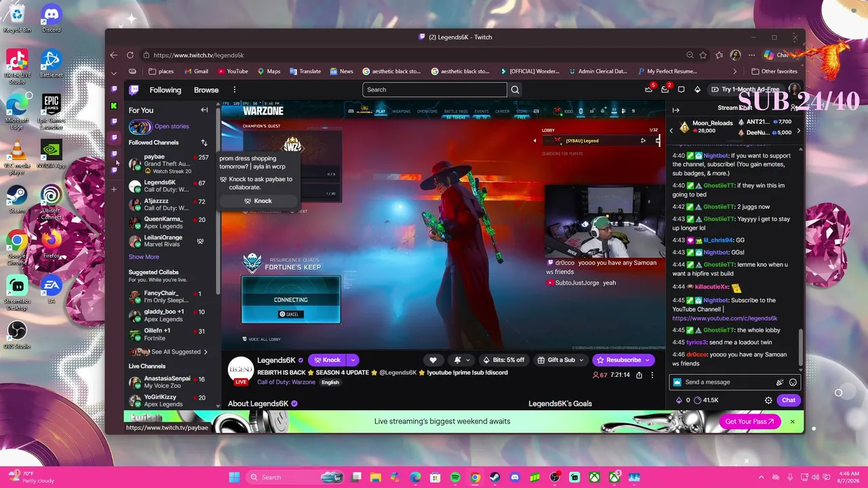Open the YouTube bookmark
Image resolution: width=868 pixels, height=488 pixels.
233,71
